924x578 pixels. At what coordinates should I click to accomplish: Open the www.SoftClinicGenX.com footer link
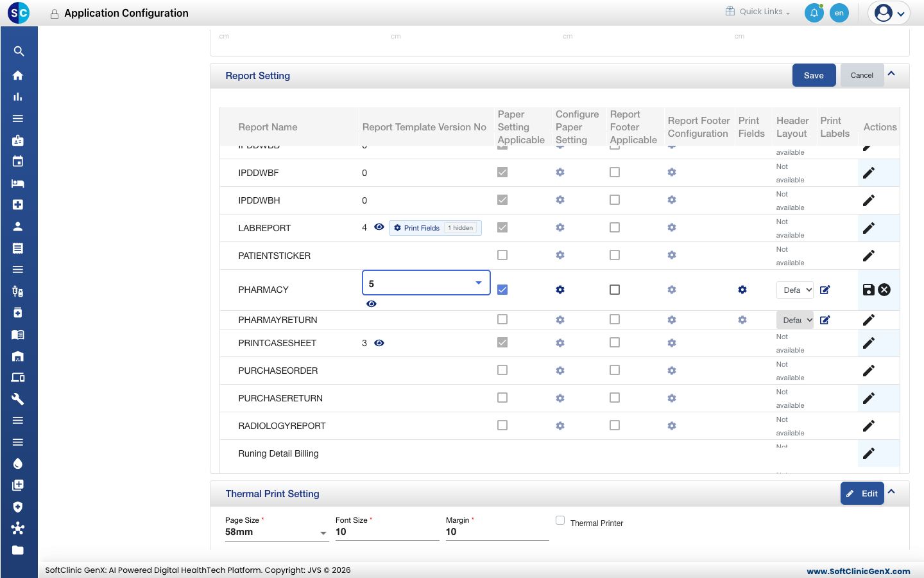click(x=858, y=571)
